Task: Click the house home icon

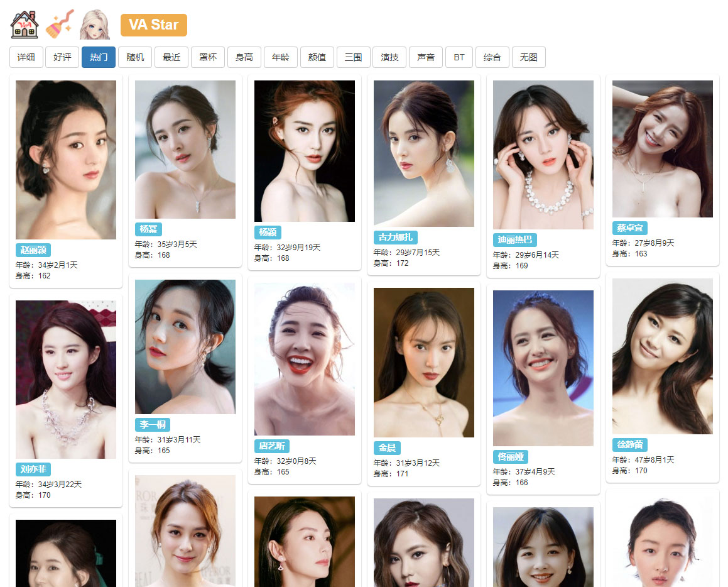Action: tap(24, 25)
